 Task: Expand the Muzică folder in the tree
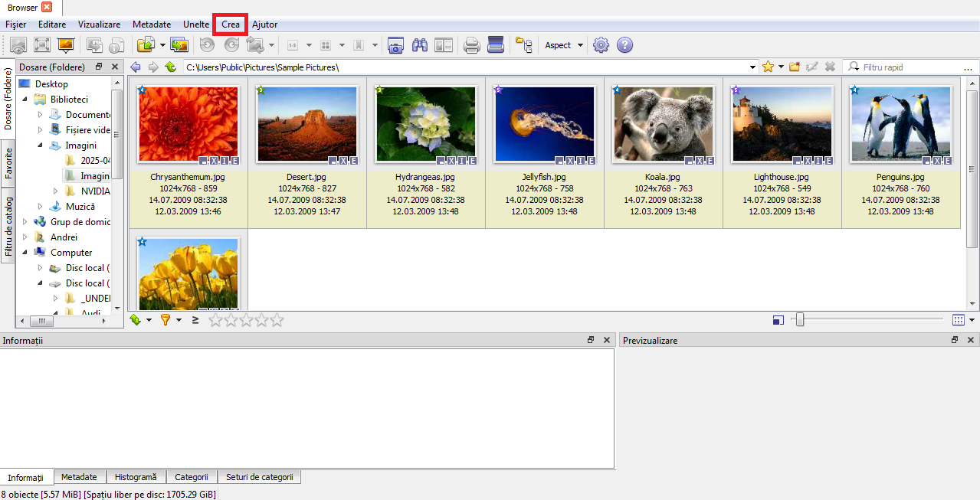pyautogui.click(x=41, y=207)
